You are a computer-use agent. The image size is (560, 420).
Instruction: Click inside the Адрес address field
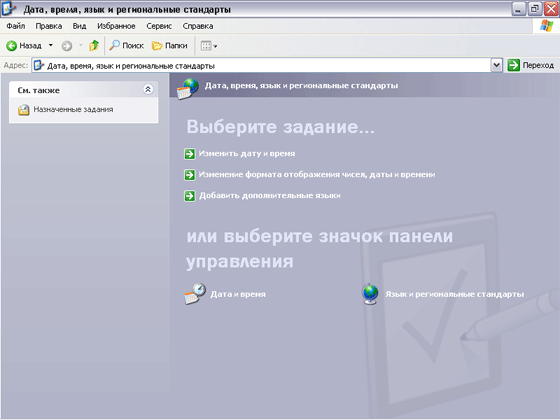point(262,65)
